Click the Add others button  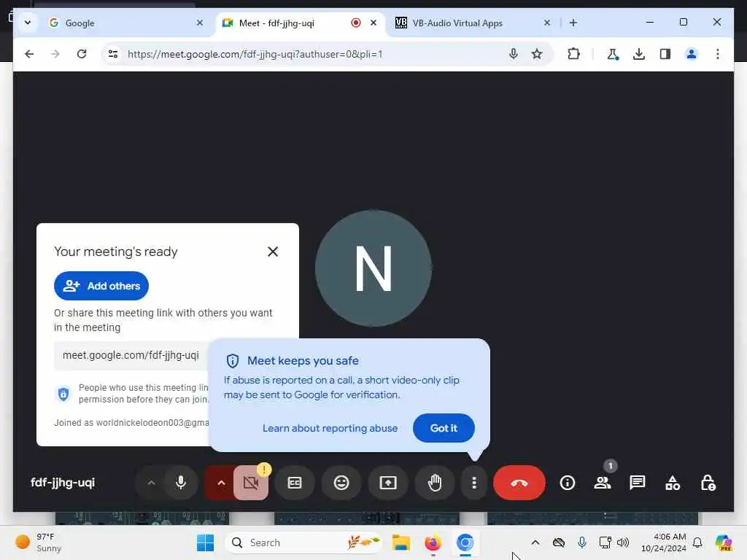[x=101, y=286]
